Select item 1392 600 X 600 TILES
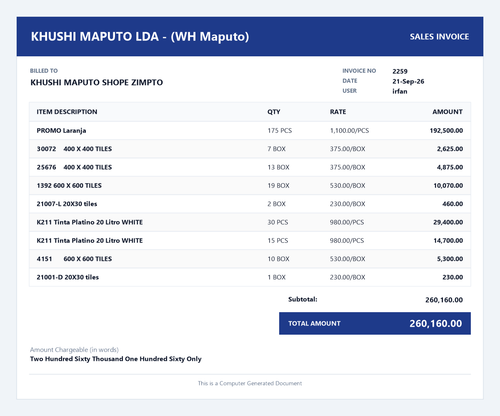The height and width of the screenshot is (416, 500). 69,185
